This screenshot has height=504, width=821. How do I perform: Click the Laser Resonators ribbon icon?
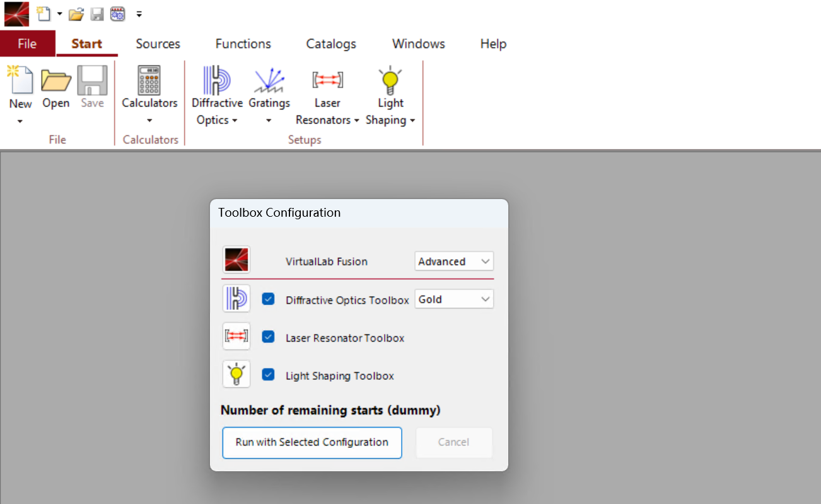pyautogui.click(x=327, y=81)
